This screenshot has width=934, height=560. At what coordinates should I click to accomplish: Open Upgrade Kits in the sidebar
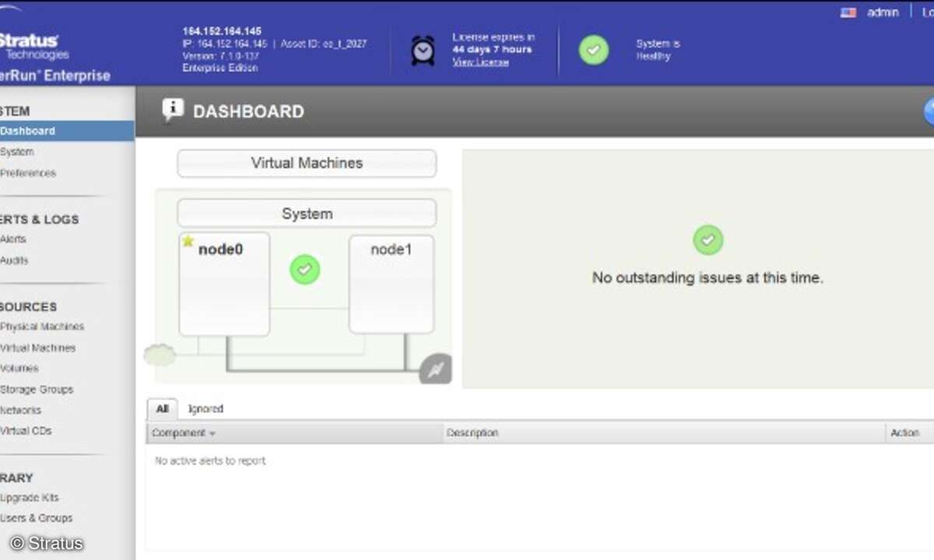coord(30,498)
